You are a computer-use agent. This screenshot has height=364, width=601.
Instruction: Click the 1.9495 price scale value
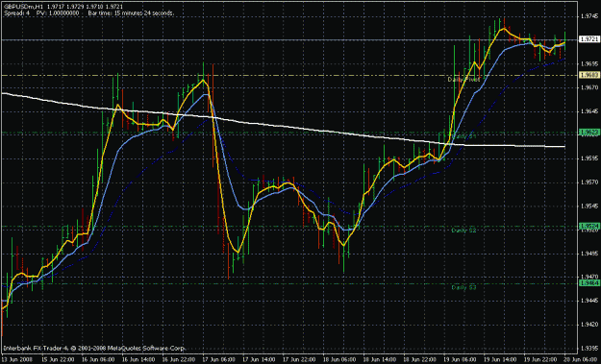point(589,254)
